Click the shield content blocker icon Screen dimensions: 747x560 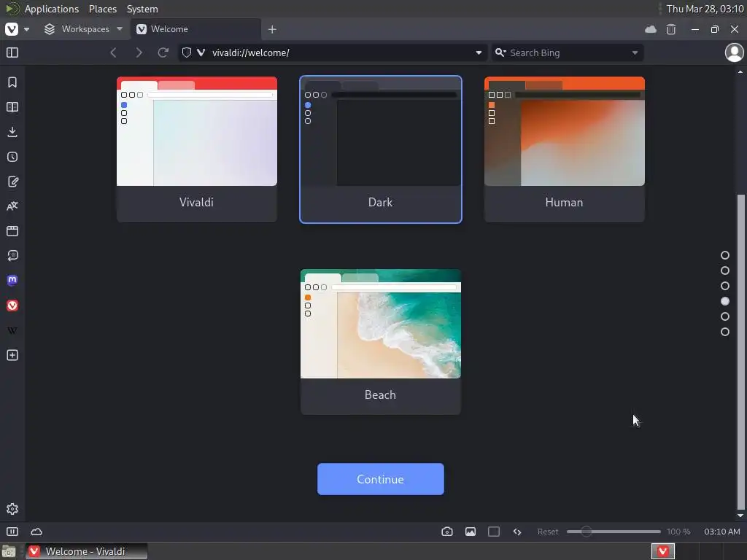tap(187, 52)
